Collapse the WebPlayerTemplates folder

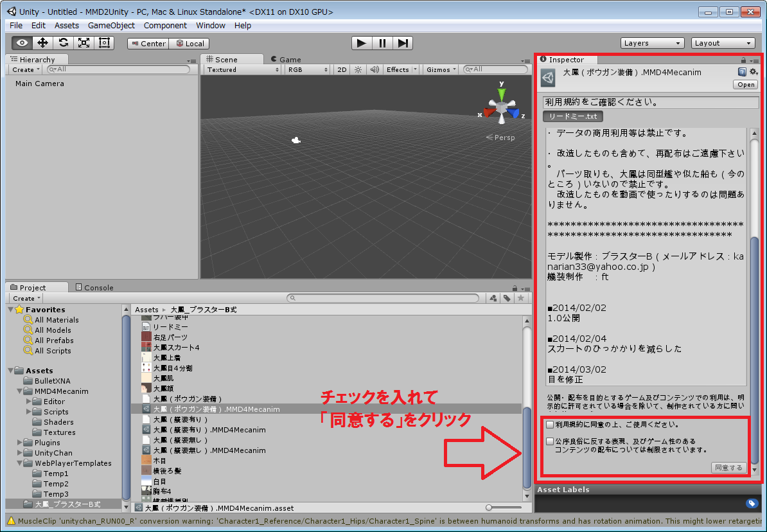point(19,463)
